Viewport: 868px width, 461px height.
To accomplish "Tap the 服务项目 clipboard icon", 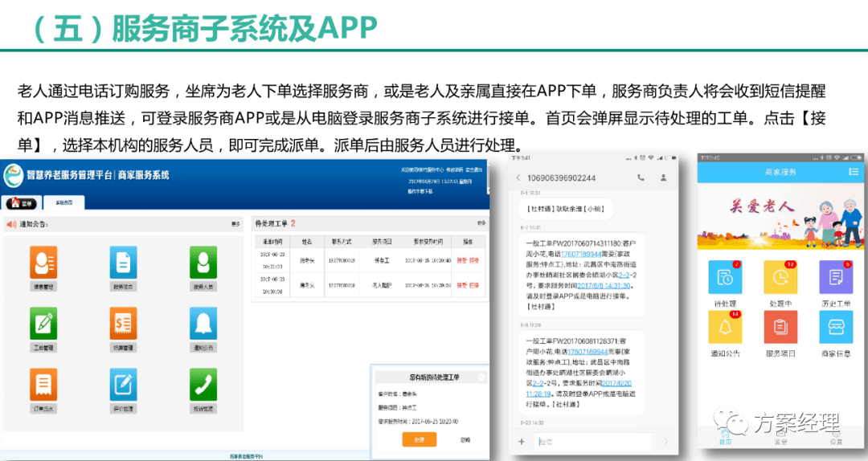I will pos(780,327).
